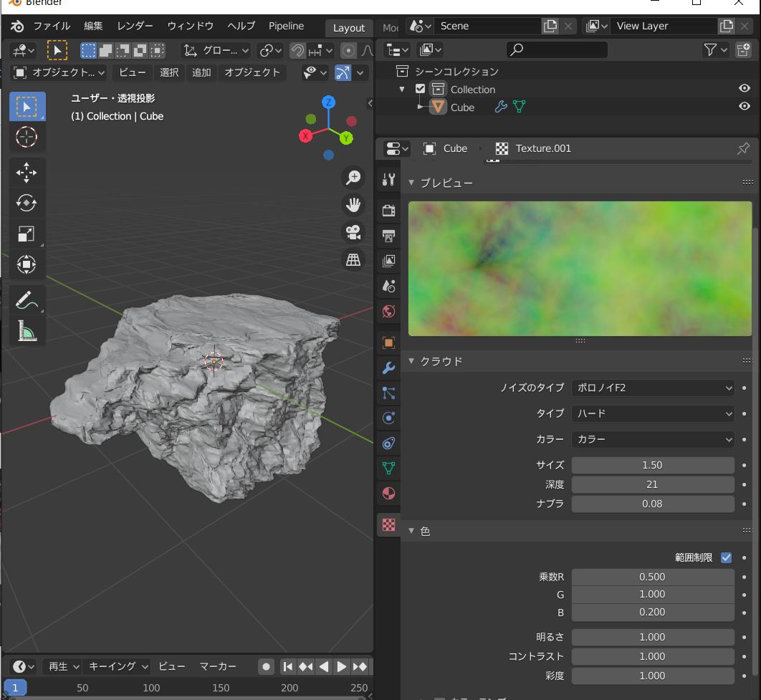Open the 追加 menu in viewport header
761x700 pixels.
[201, 72]
